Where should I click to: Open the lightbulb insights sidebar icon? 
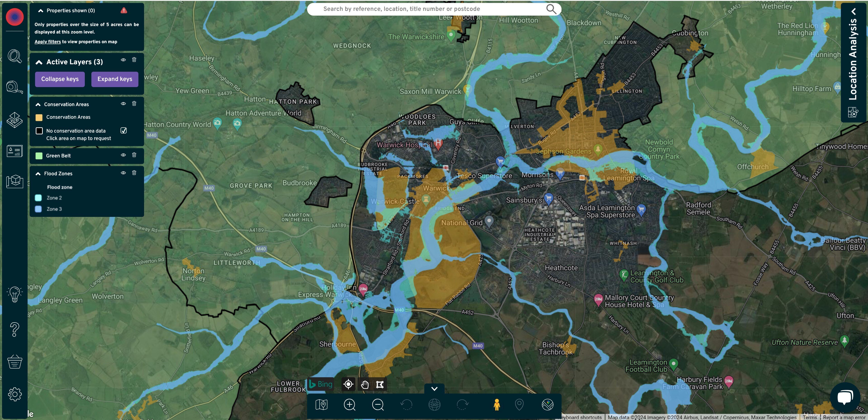(14, 294)
